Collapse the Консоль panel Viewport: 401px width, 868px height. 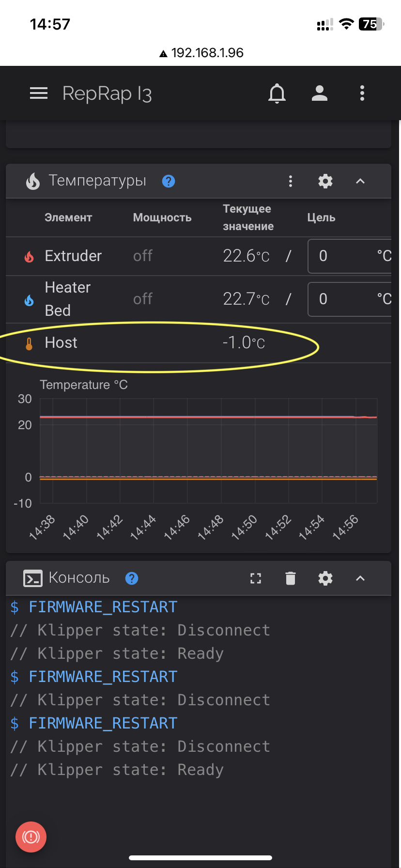pos(360,578)
